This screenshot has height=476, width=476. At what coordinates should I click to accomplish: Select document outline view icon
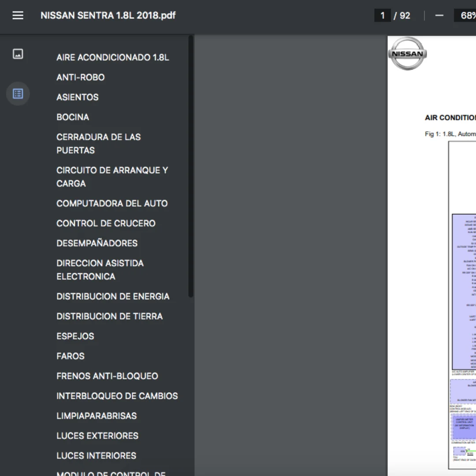click(x=18, y=93)
